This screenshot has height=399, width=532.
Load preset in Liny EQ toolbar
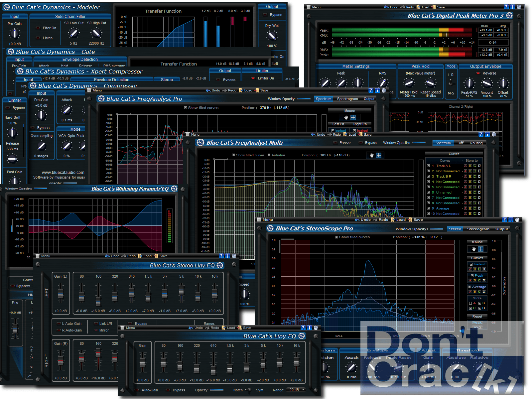coord(228,328)
